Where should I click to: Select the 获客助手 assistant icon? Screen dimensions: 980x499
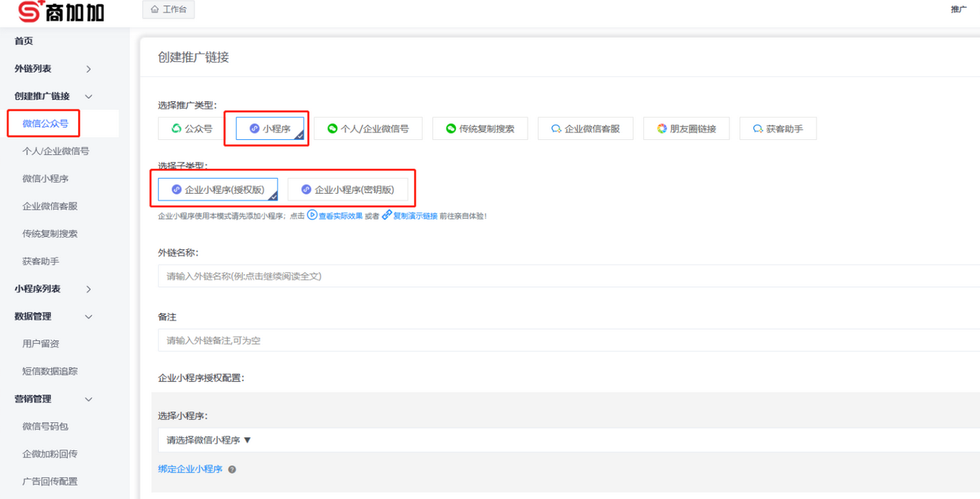[x=757, y=128]
